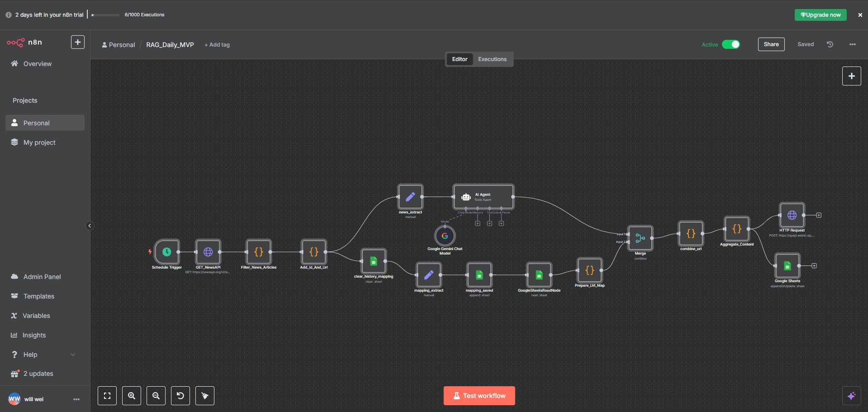
Task: Reset the canvas zoom
Action: tap(180, 396)
